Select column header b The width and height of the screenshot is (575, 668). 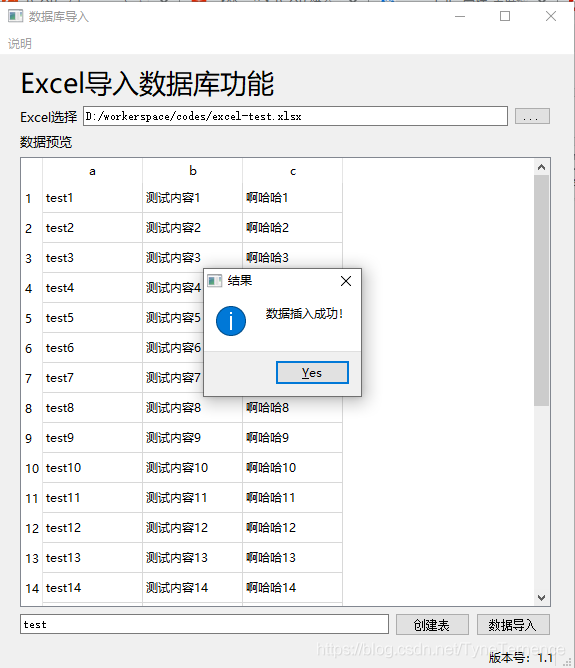(193, 171)
